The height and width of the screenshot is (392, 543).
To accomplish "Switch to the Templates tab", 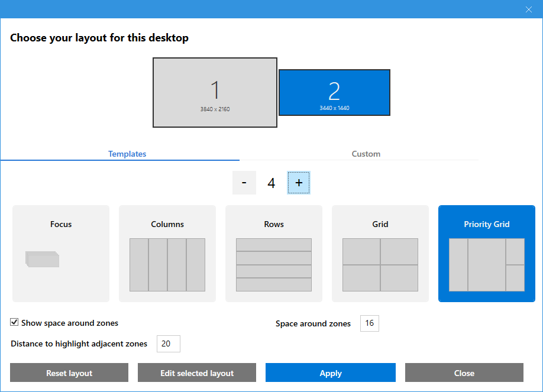I will point(127,154).
